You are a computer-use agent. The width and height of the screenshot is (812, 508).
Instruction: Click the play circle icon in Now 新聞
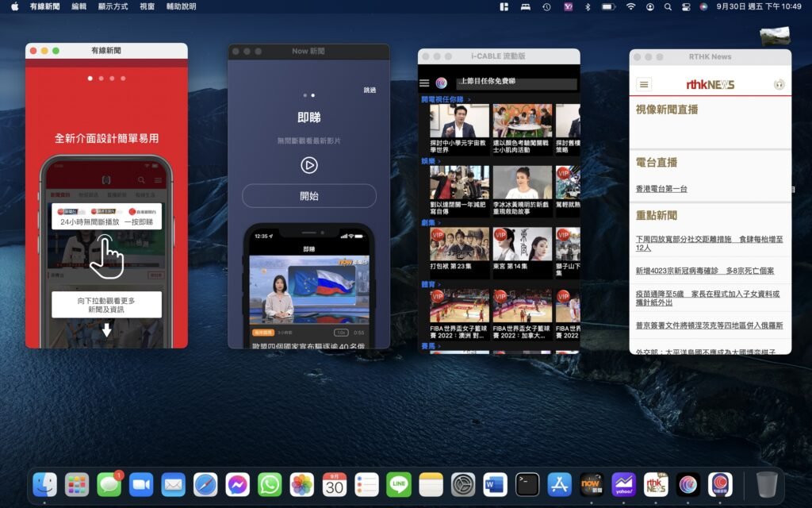pos(309,165)
